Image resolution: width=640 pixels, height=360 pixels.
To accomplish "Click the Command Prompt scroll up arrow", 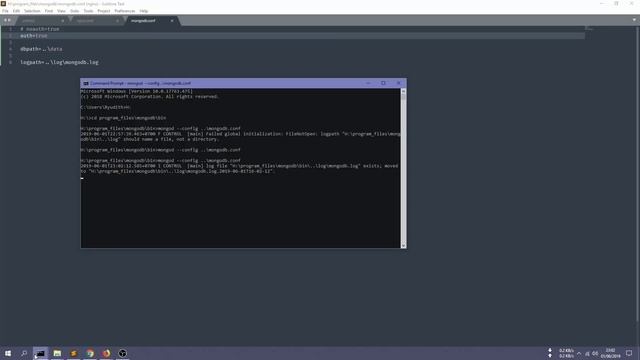I will tap(403, 91).
